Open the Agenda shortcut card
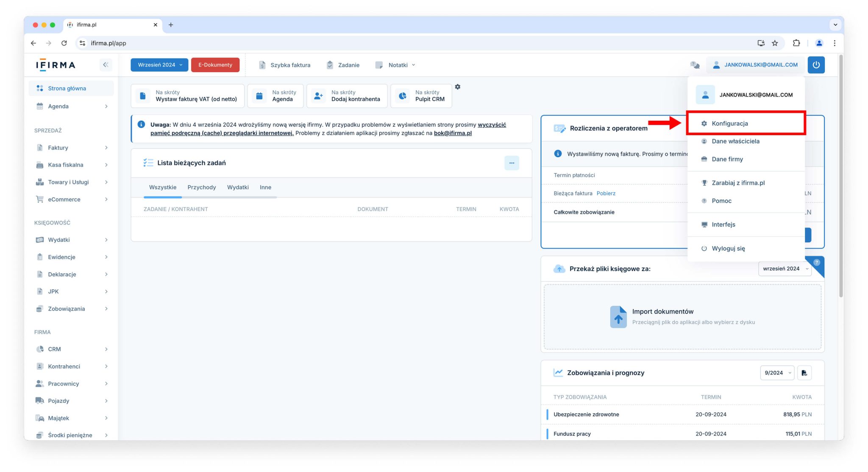The width and height of the screenshot is (868, 472). pyautogui.click(x=275, y=96)
